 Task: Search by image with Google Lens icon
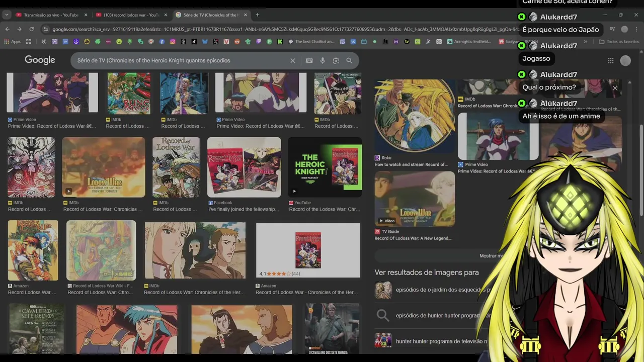click(336, 60)
